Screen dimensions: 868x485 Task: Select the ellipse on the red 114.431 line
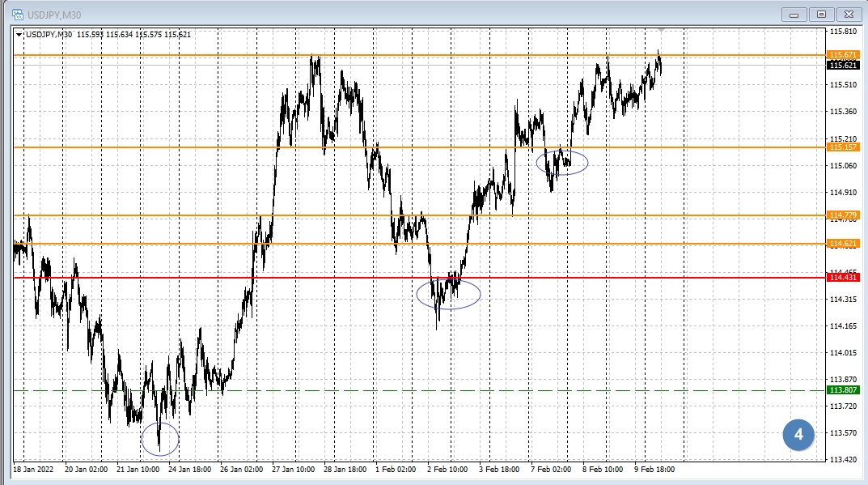pyautogui.click(x=448, y=294)
